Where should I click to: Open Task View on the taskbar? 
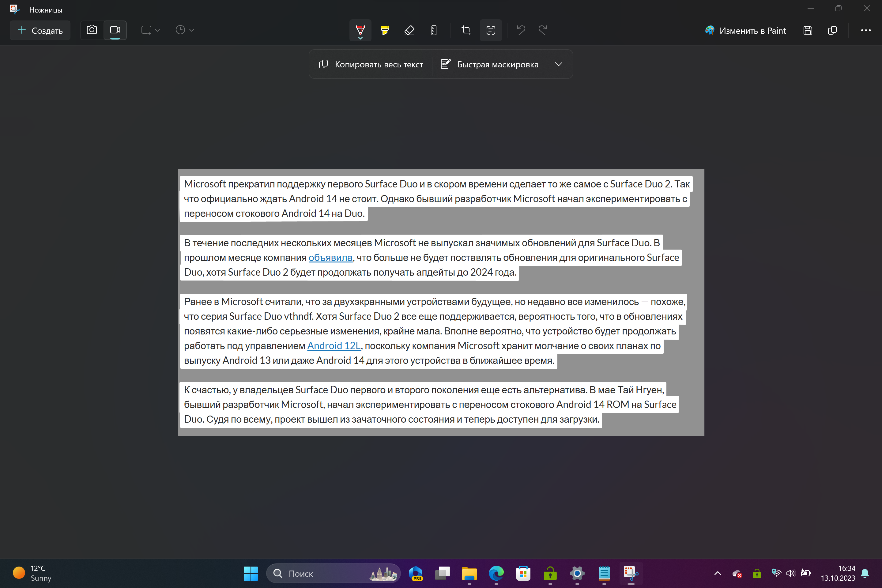pyautogui.click(x=443, y=573)
